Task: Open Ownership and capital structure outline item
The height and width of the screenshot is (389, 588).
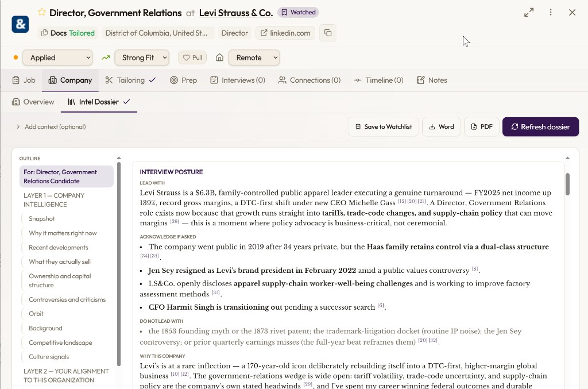Action: (60, 280)
